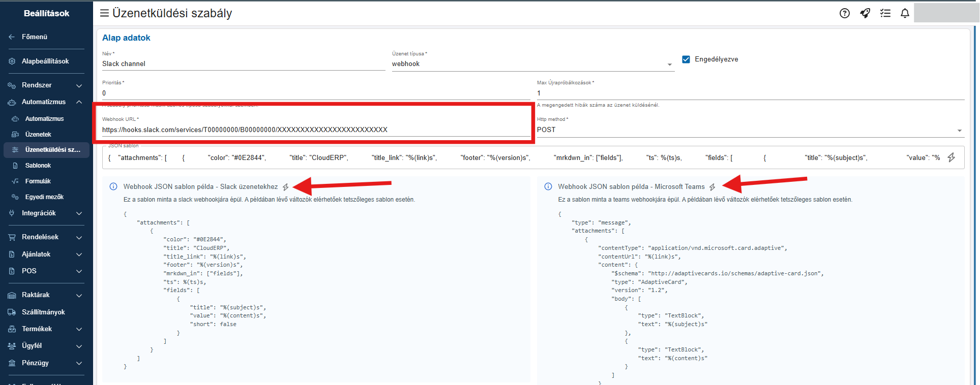Open the Üzenet típusa webhook dropdown
The image size is (980, 385).
[533, 64]
